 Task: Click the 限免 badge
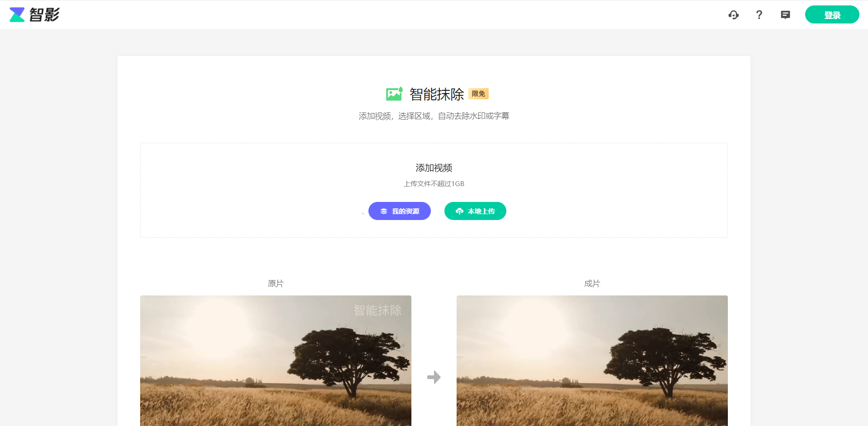tap(478, 94)
